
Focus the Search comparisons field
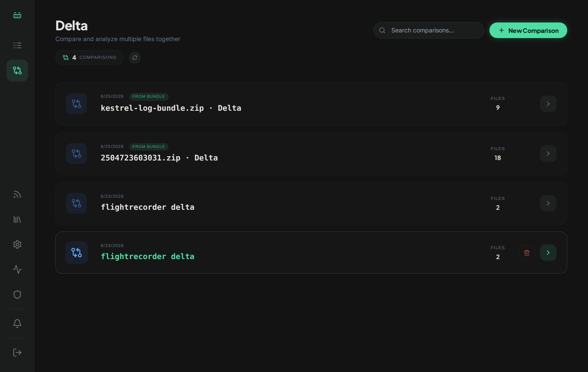click(429, 30)
